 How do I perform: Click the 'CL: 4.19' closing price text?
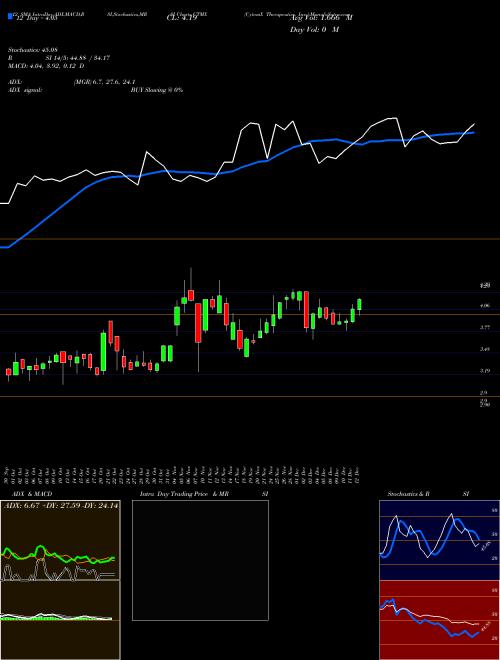[182, 18]
